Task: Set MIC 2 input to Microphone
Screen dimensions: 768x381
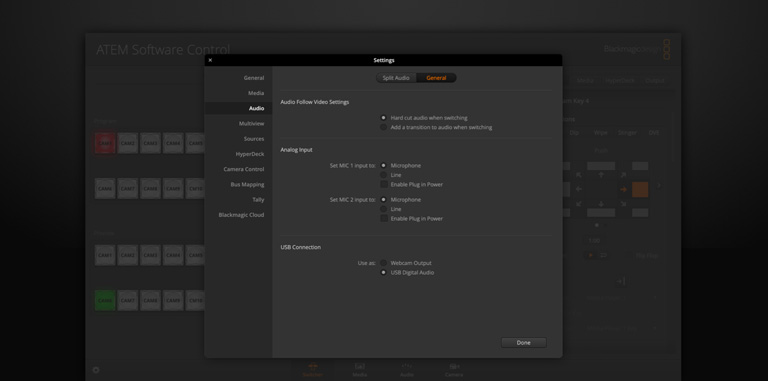Action: click(384, 200)
